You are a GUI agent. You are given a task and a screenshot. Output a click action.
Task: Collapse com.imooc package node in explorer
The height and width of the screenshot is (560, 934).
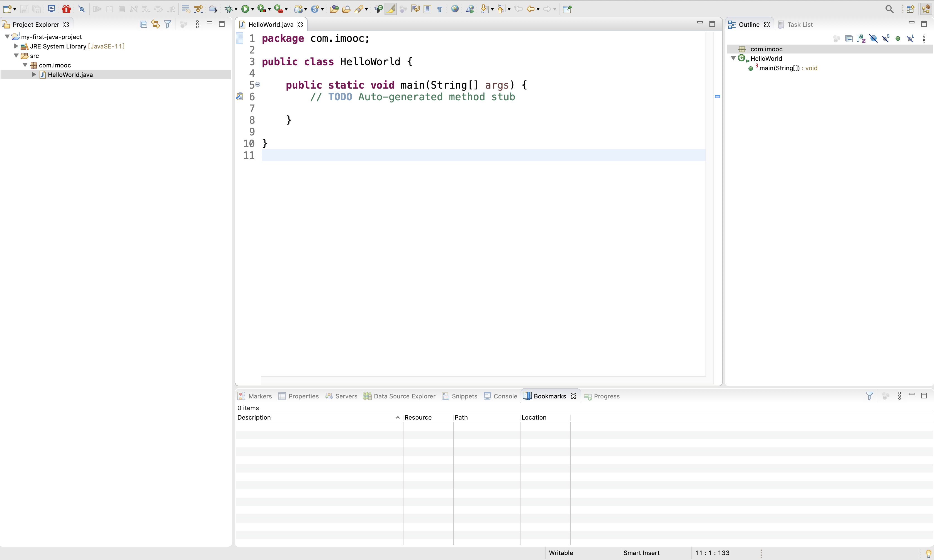click(x=25, y=65)
